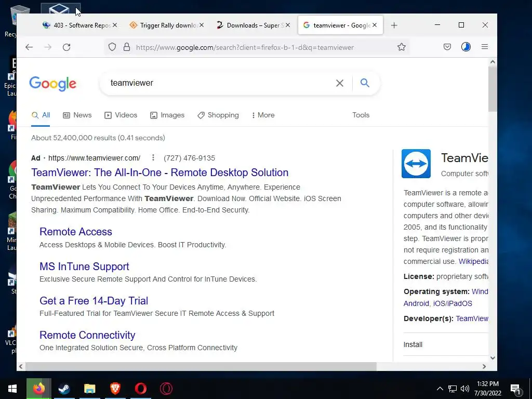532x399 pixels.
Task: Open Windows Start menu
Action: pos(12,389)
